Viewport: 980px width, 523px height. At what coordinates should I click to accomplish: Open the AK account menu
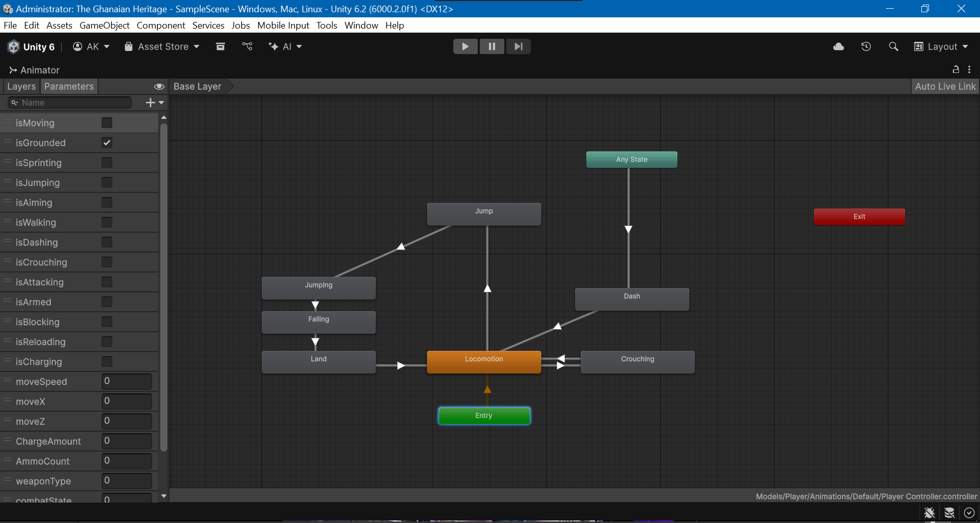91,46
